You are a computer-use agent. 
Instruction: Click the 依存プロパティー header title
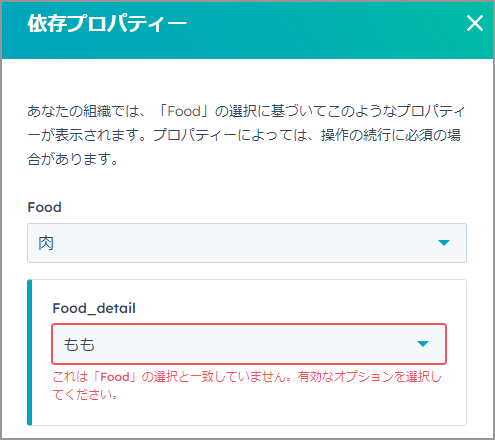(x=107, y=24)
